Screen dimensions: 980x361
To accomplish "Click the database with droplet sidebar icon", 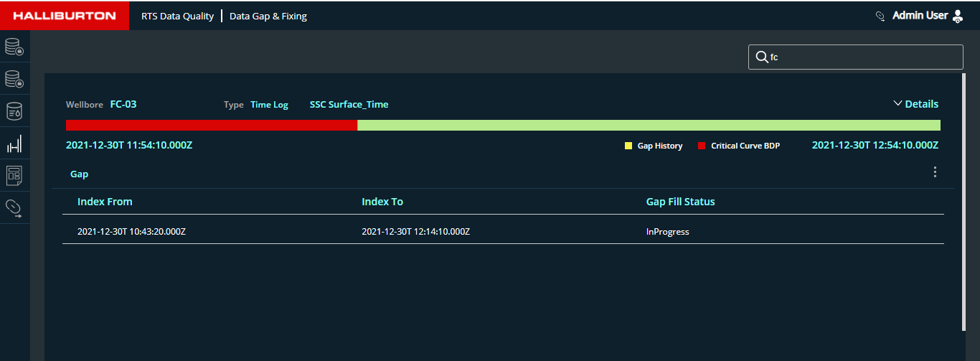I will (14, 111).
